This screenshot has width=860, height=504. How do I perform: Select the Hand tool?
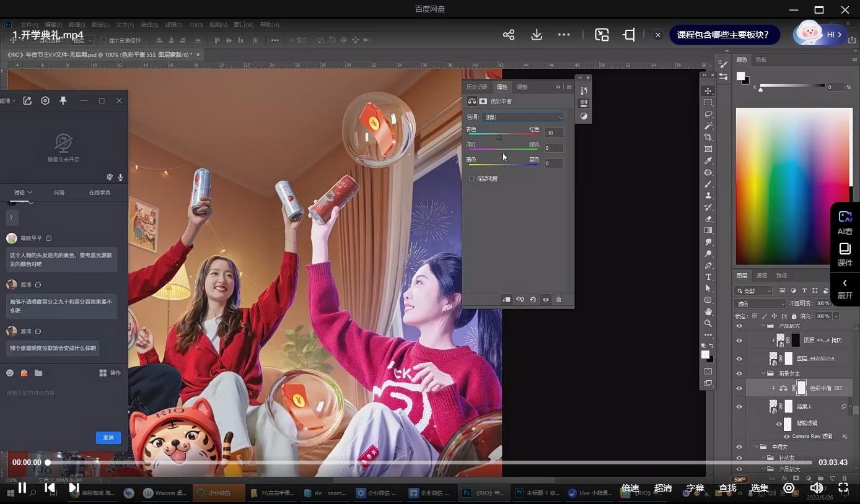click(708, 311)
